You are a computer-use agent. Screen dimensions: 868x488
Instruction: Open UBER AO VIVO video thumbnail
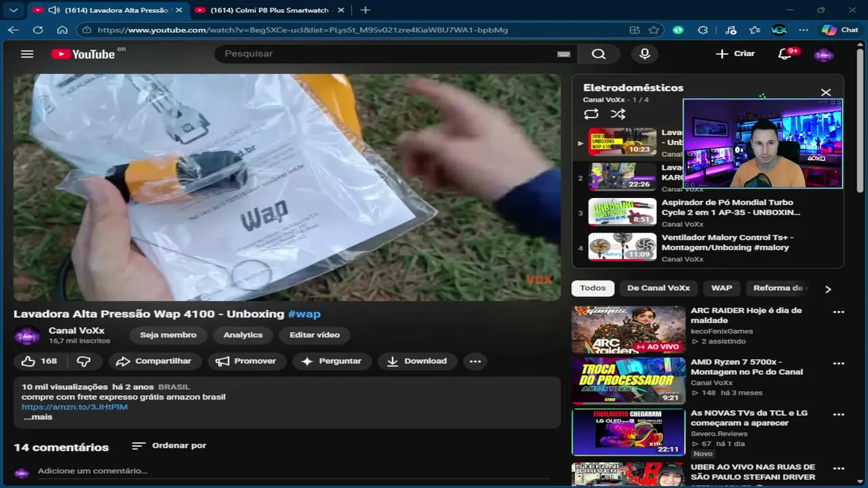(x=628, y=474)
